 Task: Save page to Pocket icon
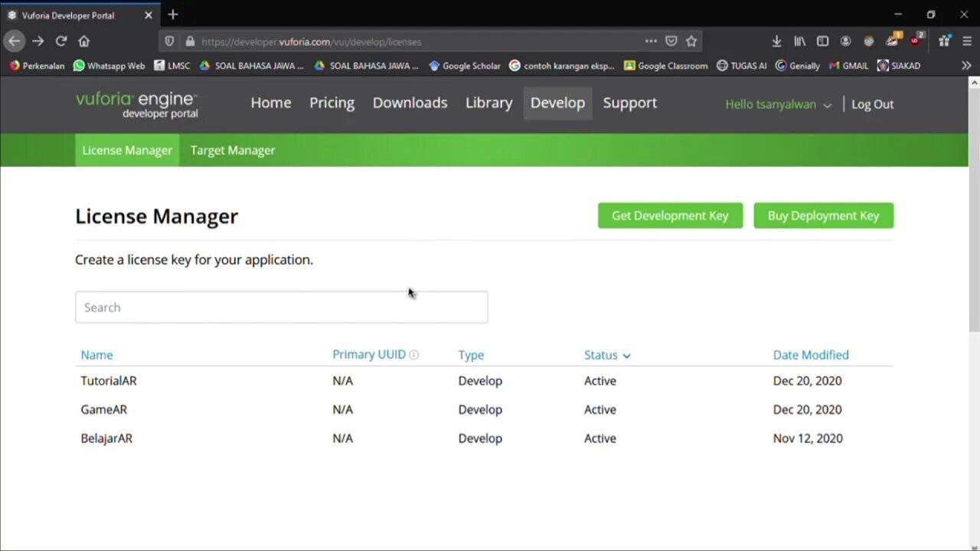[x=671, y=41]
